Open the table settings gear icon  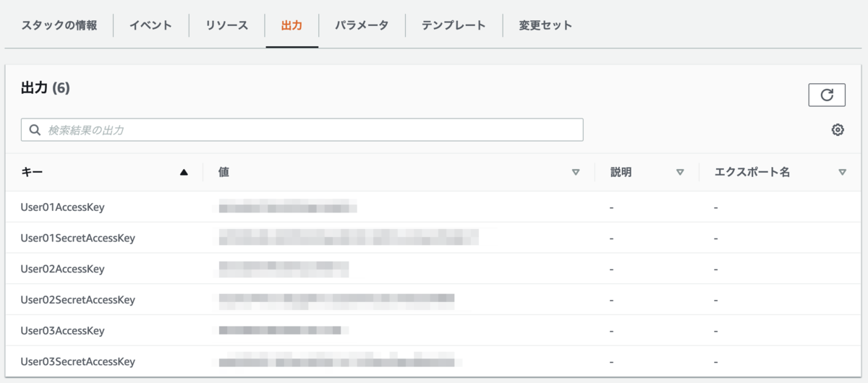(838, 130)
